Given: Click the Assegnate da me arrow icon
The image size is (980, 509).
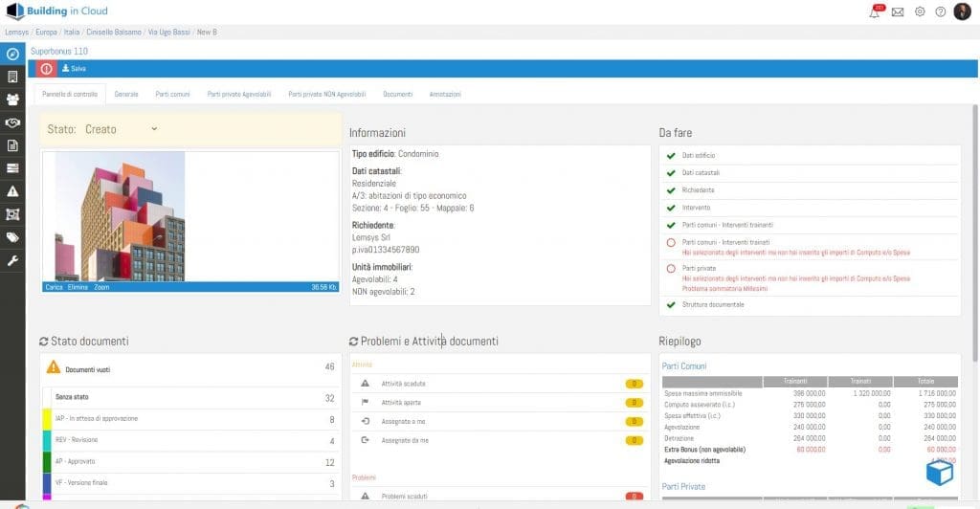Looking at the screenshot, I should [365, 440].
